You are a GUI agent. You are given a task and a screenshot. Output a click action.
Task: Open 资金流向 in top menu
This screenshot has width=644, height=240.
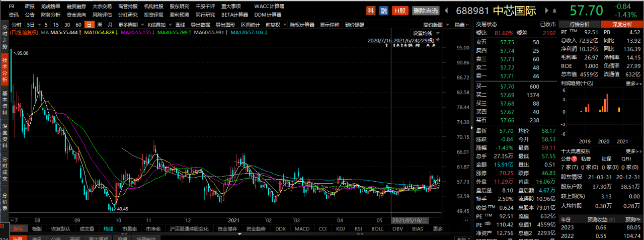(76, 15)
